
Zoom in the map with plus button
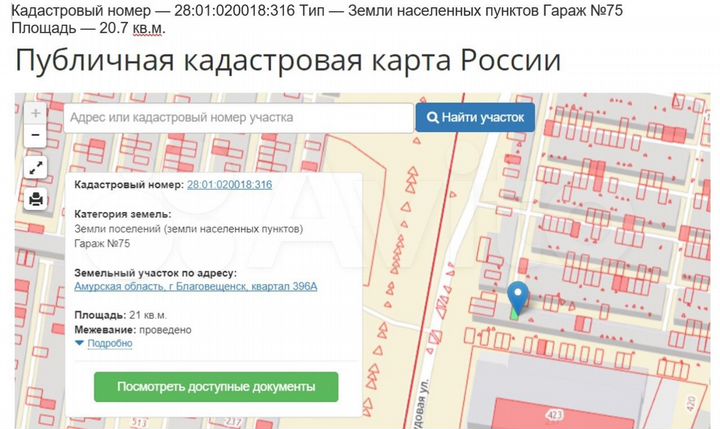tap(35, 113)
